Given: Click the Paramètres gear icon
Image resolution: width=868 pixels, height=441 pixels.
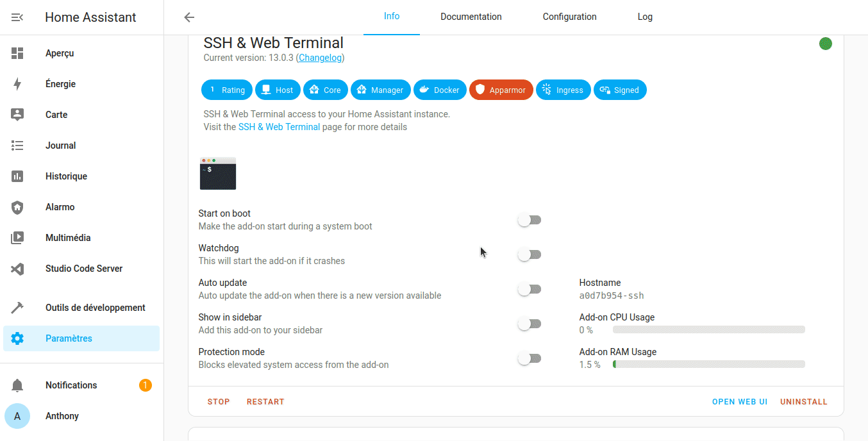Looking at the screenshot, I should pyautogui.click(x=17, y=338).
